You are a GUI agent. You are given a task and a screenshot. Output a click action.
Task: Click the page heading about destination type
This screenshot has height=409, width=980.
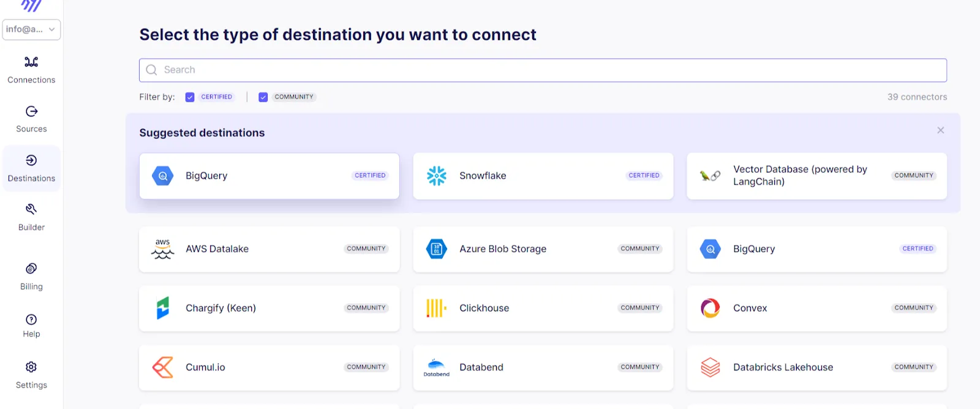click(338, 35)
